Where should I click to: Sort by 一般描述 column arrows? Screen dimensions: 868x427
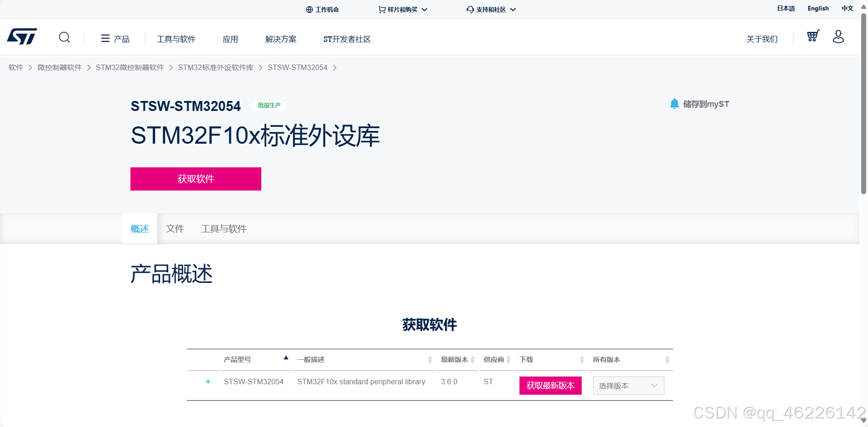tap(430, 360)
